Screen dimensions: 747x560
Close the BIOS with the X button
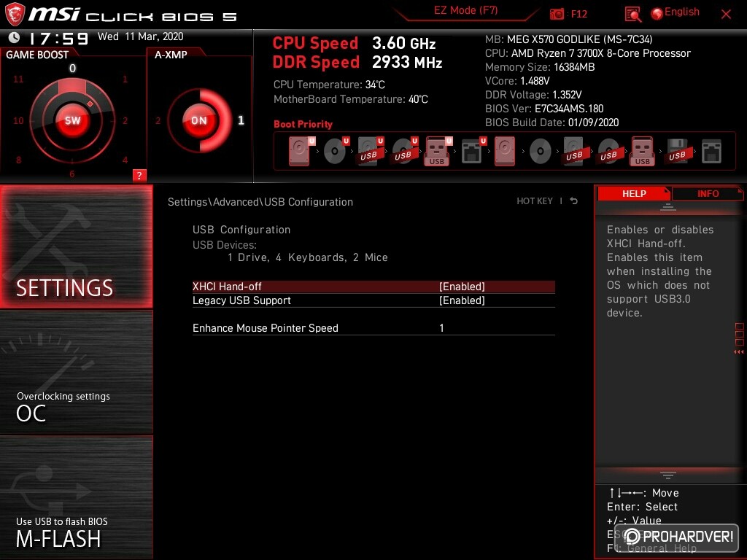(x=726, y=15)
